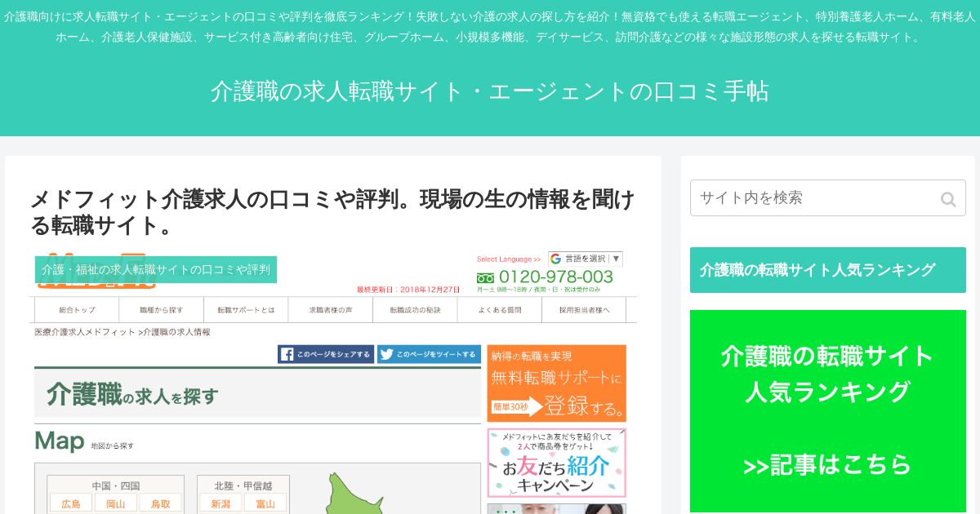Click the article title メドフィット介護求人の口コミや評判
The image size is (980, 514).
click(x=332, y=211)
